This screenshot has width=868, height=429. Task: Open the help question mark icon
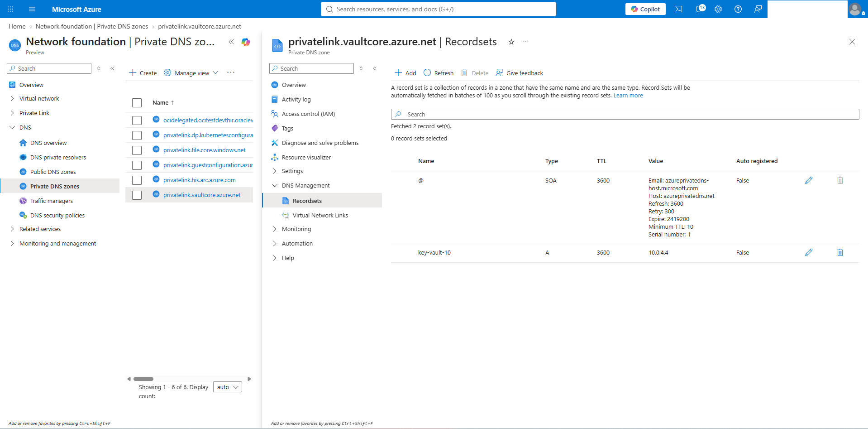coord(738,9)
